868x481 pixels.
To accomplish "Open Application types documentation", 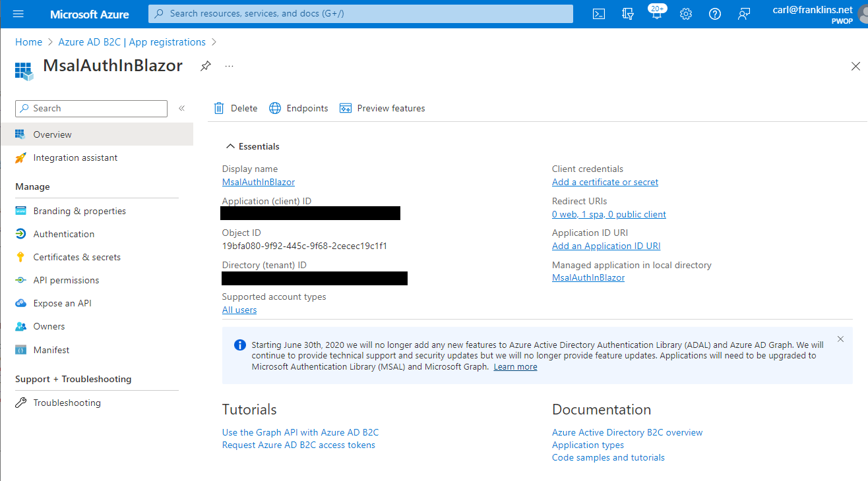I will (x=588, y=445).
